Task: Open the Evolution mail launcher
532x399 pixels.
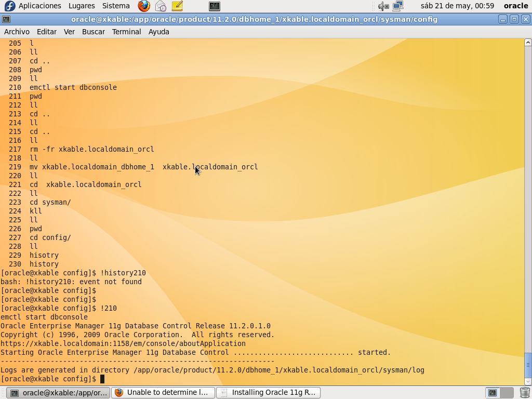Action: [161, 6]
